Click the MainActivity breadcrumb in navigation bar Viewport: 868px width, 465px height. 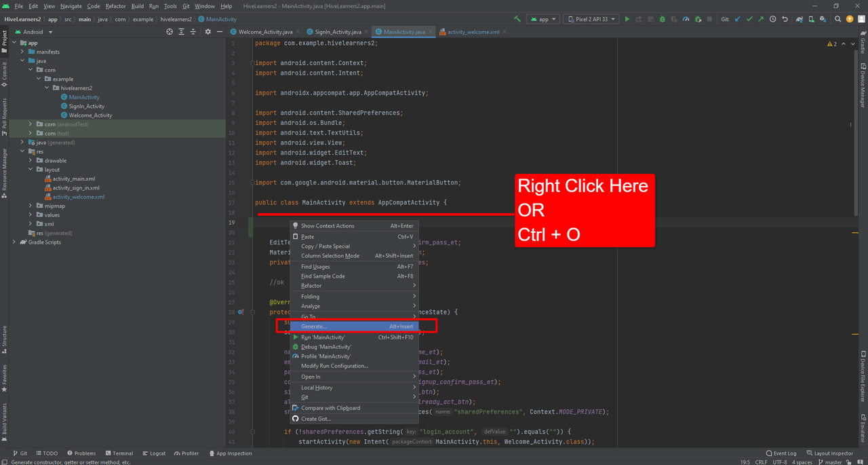tap(217, 19)
